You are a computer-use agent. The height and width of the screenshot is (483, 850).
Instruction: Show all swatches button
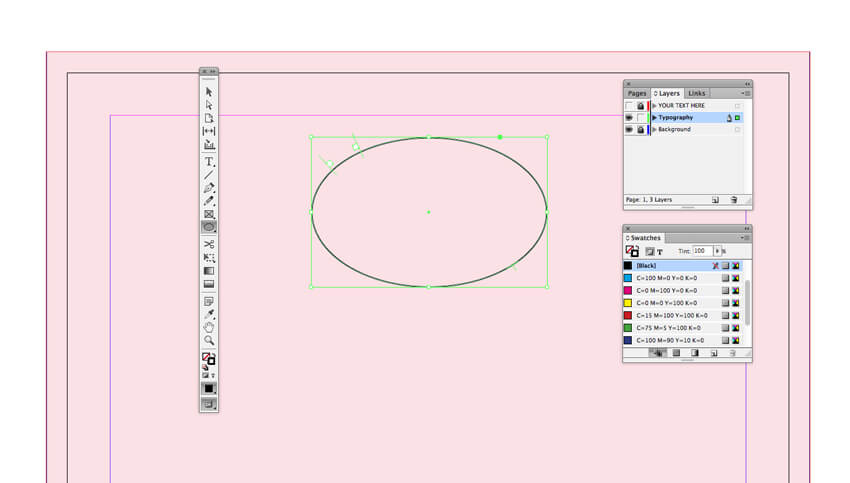(657, 353)
